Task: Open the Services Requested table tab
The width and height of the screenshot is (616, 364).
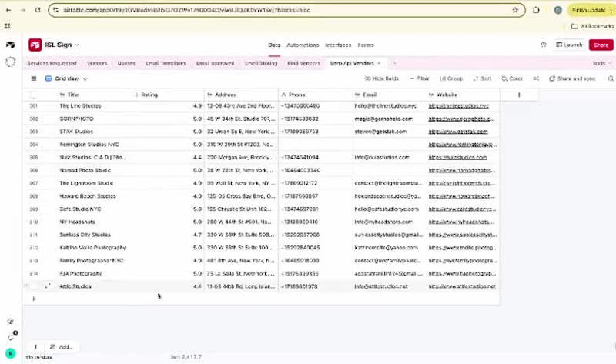Action: point(52,63)
